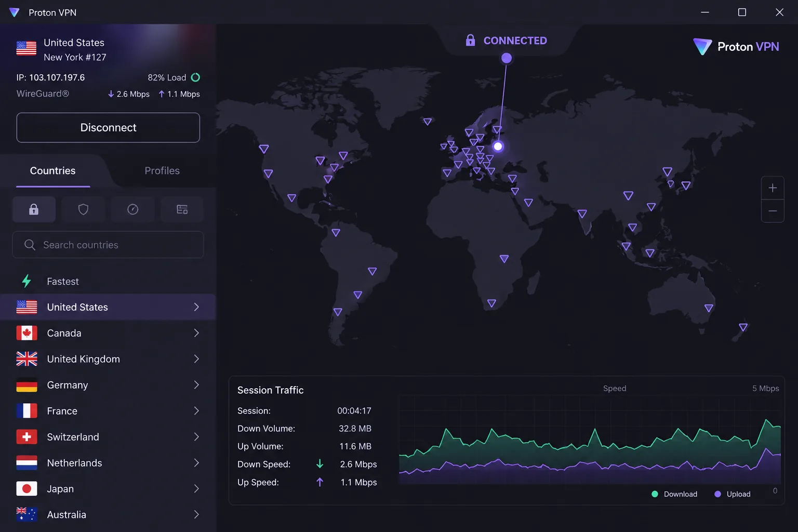Click the France flag icon
This screenshot has width=798, height=532.
point(26,411)
